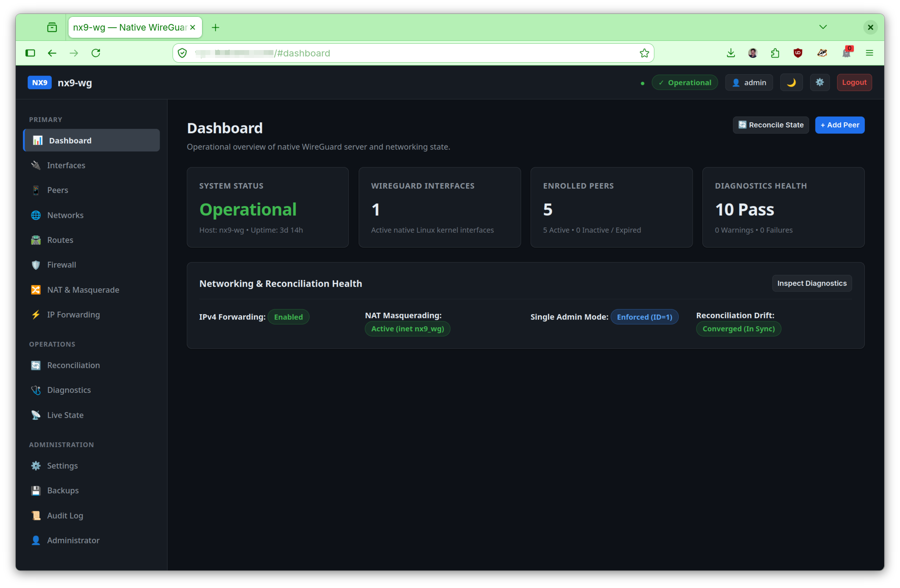Toggle dark mode with the moon button
This screenshot has height=588, width=900.
(x=791, y=83)
